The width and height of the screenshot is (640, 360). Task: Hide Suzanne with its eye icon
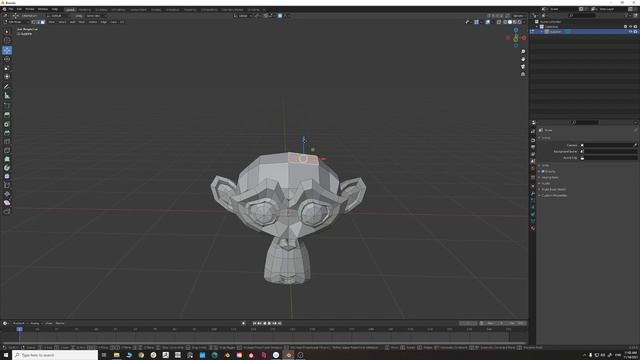[x=631, y=31]
